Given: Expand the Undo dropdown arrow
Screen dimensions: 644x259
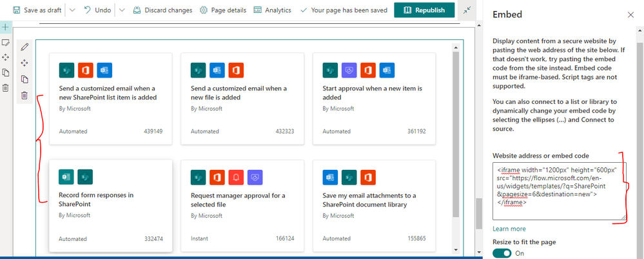Looking at the screenshot, I should point(122,10).
